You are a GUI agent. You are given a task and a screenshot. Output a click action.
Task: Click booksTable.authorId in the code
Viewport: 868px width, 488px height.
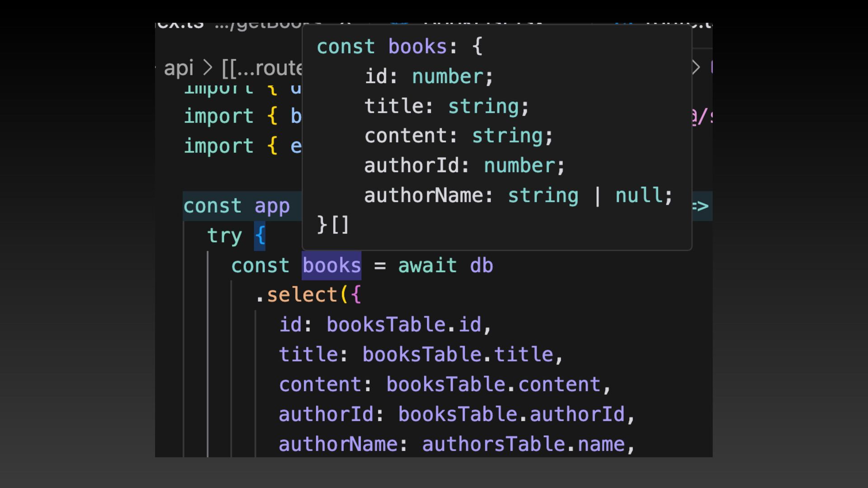511,414
